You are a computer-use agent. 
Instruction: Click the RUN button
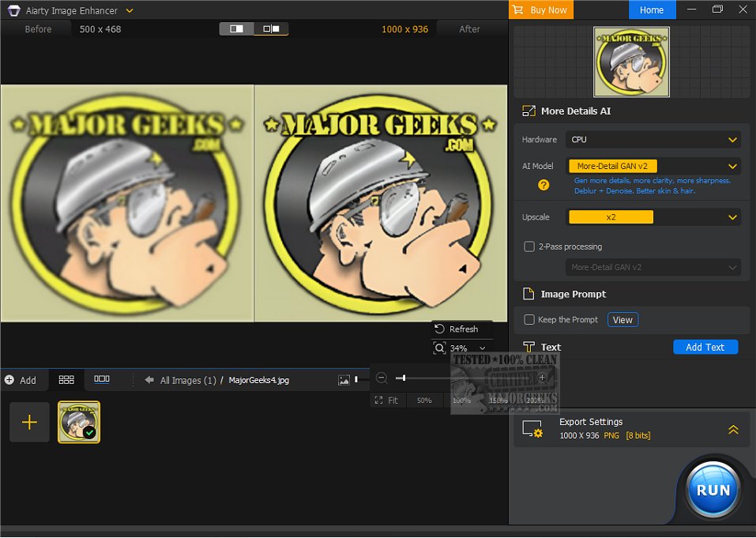713,490
